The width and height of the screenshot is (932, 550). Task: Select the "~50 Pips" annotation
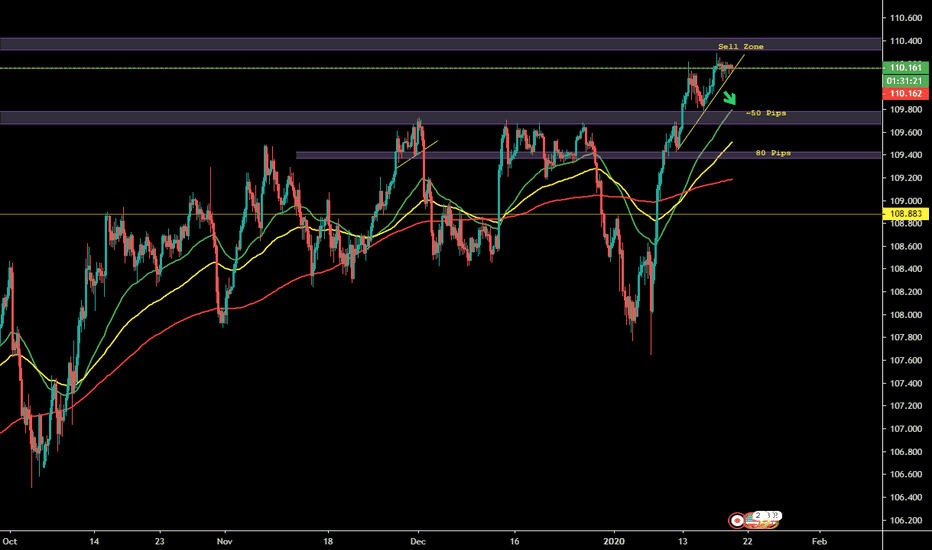(x=766, y=114)
